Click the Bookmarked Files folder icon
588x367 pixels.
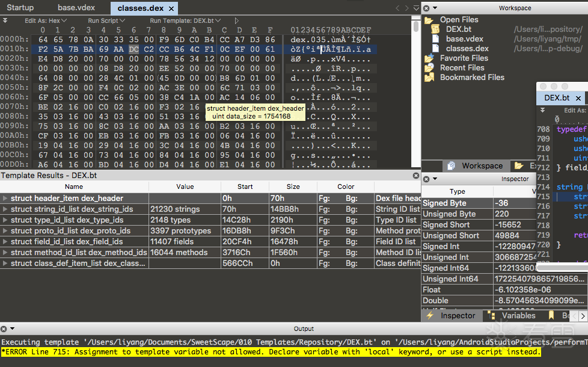point(429,78)
